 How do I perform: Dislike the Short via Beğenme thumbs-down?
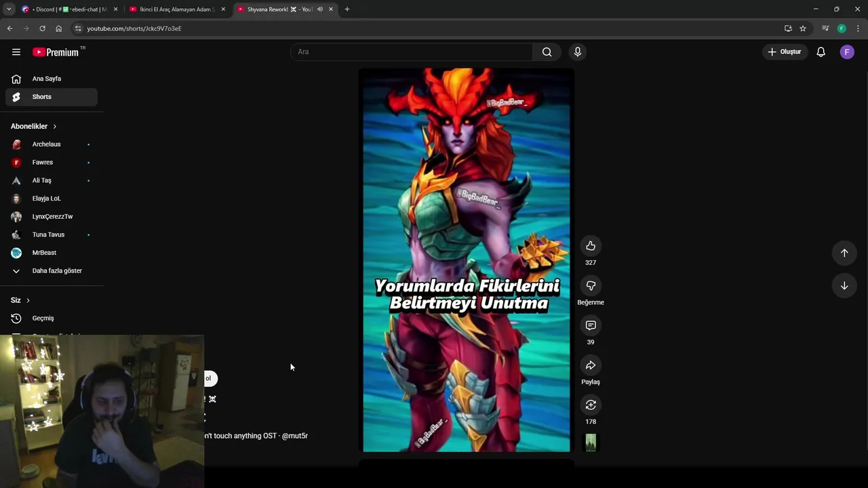coord(591,286)
